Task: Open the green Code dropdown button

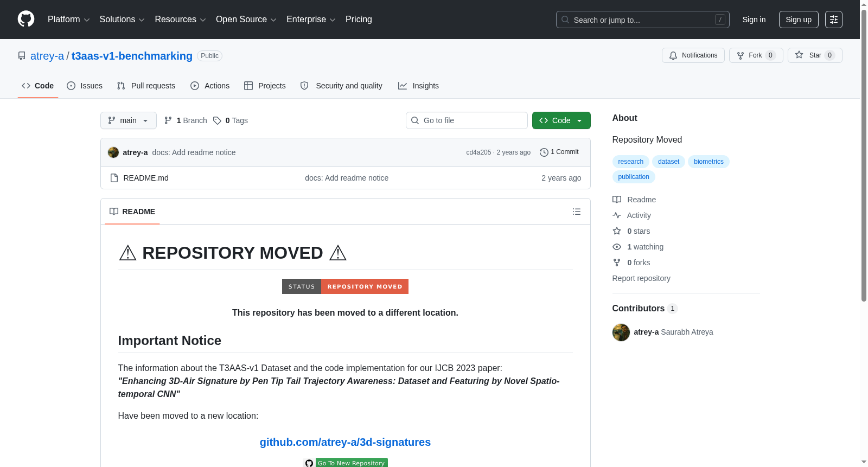Action: 561,120
